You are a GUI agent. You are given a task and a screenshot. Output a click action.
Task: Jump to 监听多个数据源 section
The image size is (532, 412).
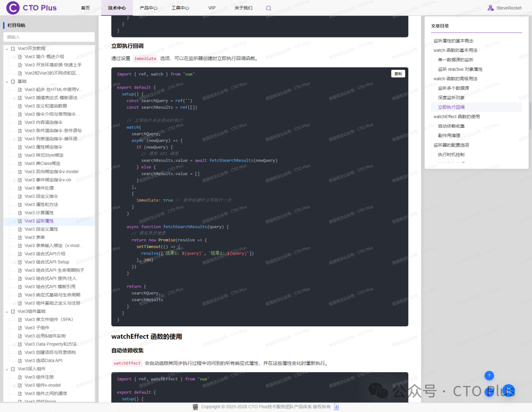[x=453, y=88]
